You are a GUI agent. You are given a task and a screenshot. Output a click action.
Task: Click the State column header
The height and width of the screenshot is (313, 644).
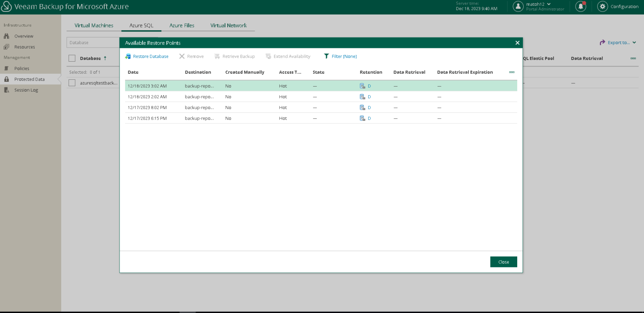[x=318, y=72]
